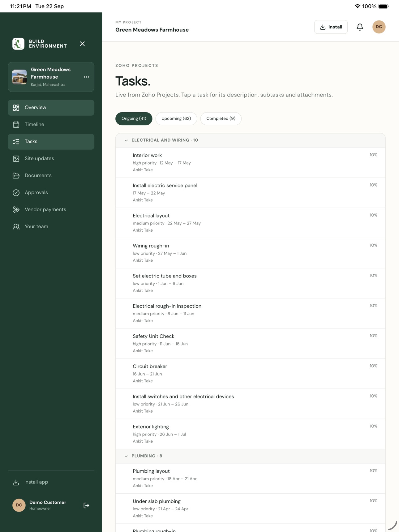Screen dimensions: 399x532
Task: Click the Overview grid icon
Action: click(16, 108)
